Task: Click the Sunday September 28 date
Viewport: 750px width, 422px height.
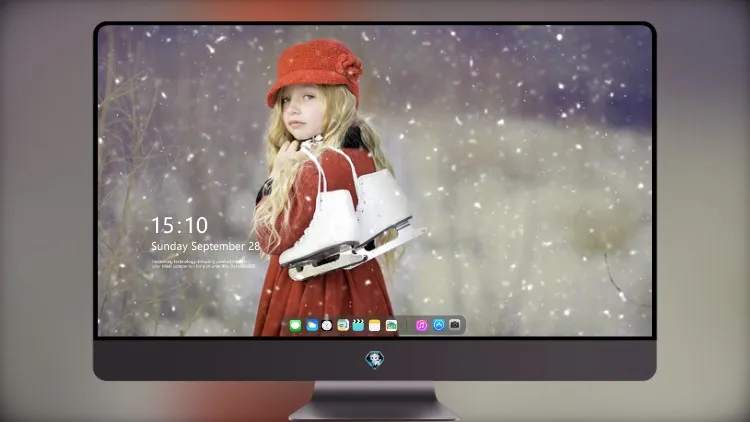Action: coord(206,246)
